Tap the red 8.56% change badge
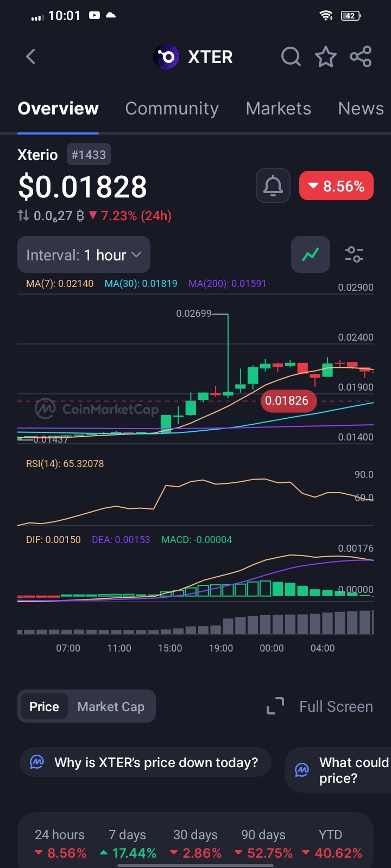This screenshot has width=391, height=868. pos(336,186)
